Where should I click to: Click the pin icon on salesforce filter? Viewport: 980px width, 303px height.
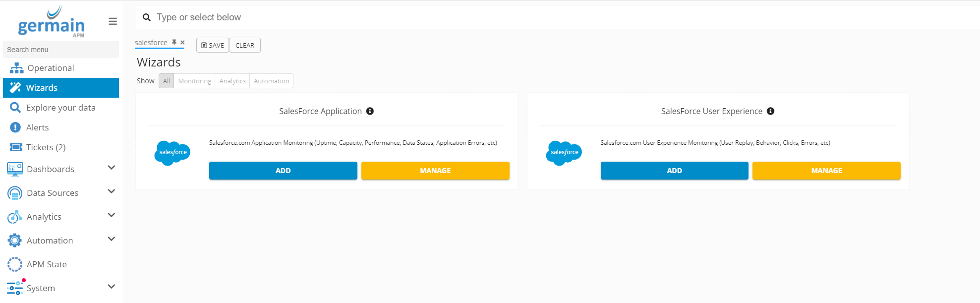coord(174,43)
